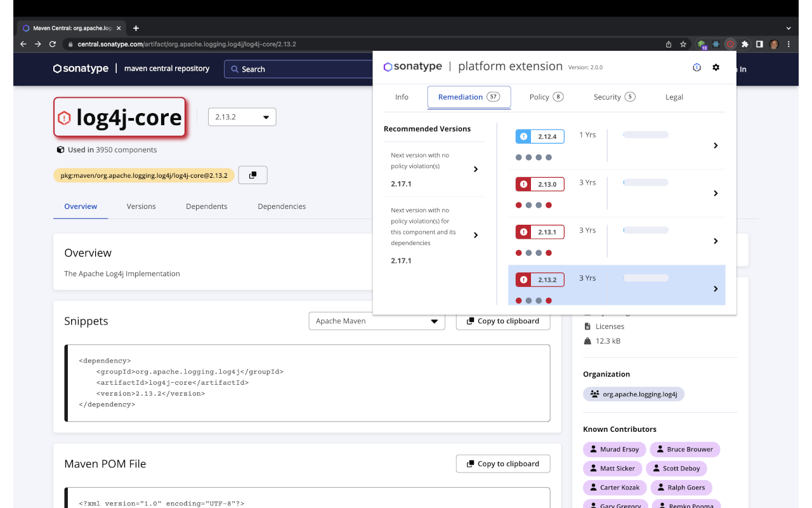Close the Maven Central browser tab
Viewport: 812px width, 508px height.
119,28
